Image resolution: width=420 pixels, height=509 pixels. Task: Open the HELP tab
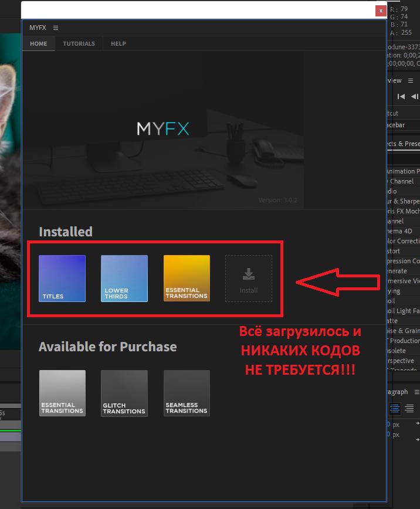pyautogui.click(x=118, y=43)
